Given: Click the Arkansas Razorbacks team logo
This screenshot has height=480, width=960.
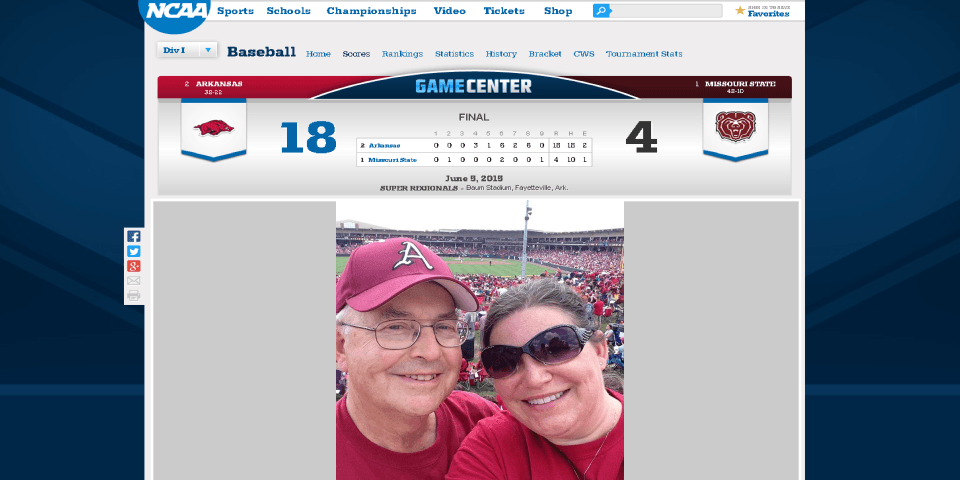Looking at the screenshot, I should point(214,127).
